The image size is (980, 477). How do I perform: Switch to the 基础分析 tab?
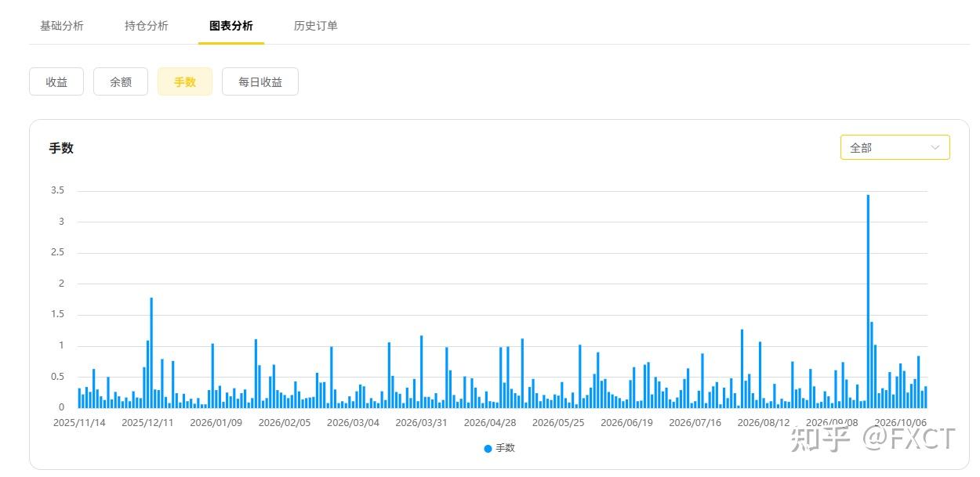tap(62, 26)
